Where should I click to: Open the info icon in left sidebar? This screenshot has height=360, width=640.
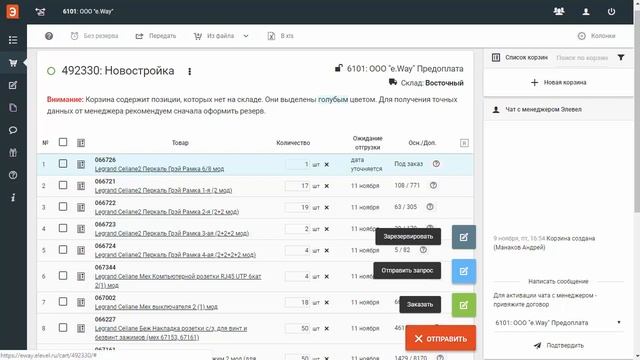(x=13, y=198)
